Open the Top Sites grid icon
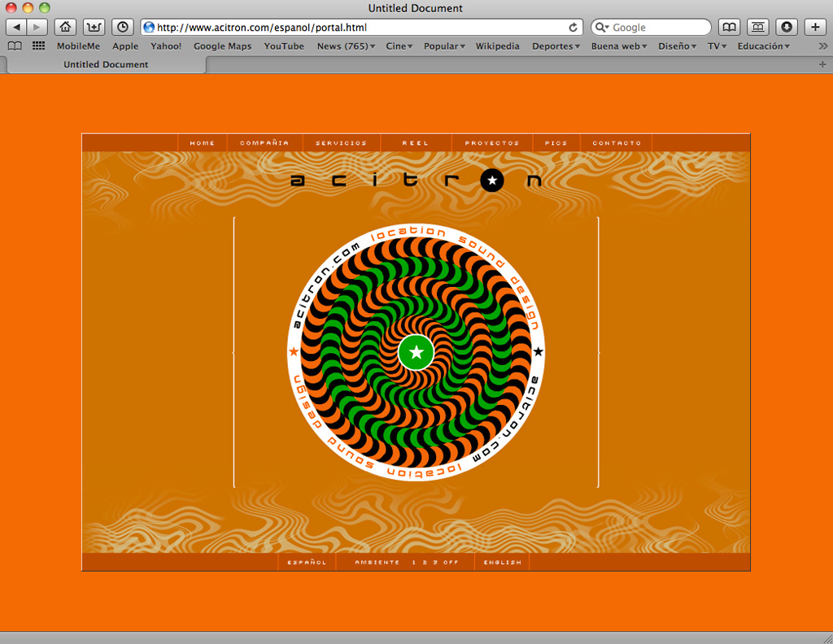833x644 pixels. point(38,46)
